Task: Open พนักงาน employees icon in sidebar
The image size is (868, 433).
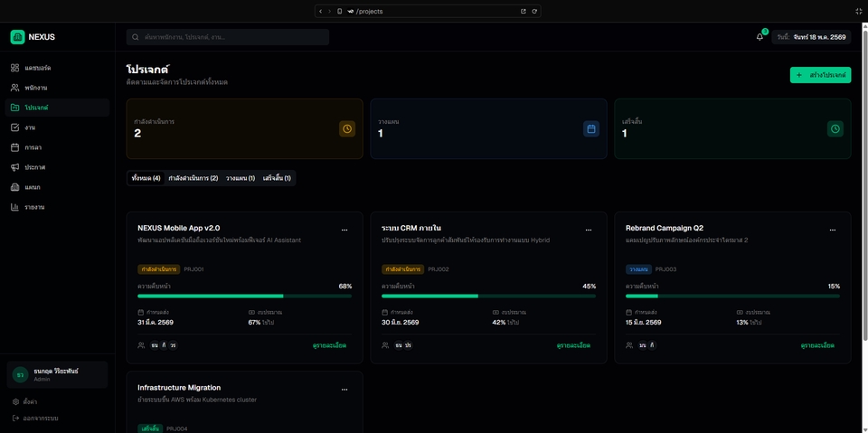Action: coord(15,88)
